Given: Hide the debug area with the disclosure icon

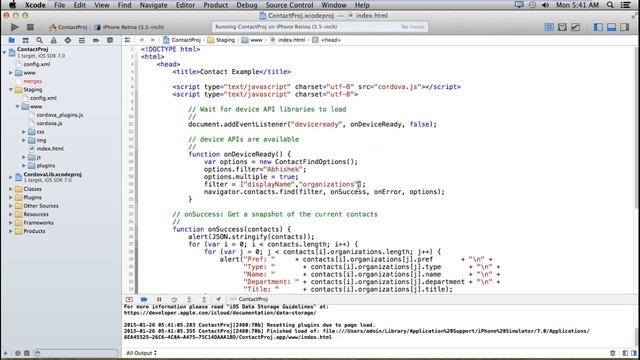Looking at the screenshot, I should (x=129, y=299).
